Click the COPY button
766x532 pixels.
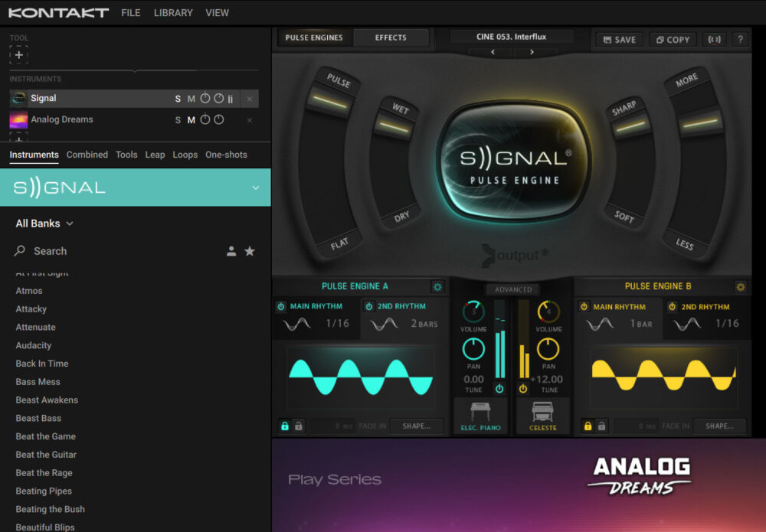[673, 40]
